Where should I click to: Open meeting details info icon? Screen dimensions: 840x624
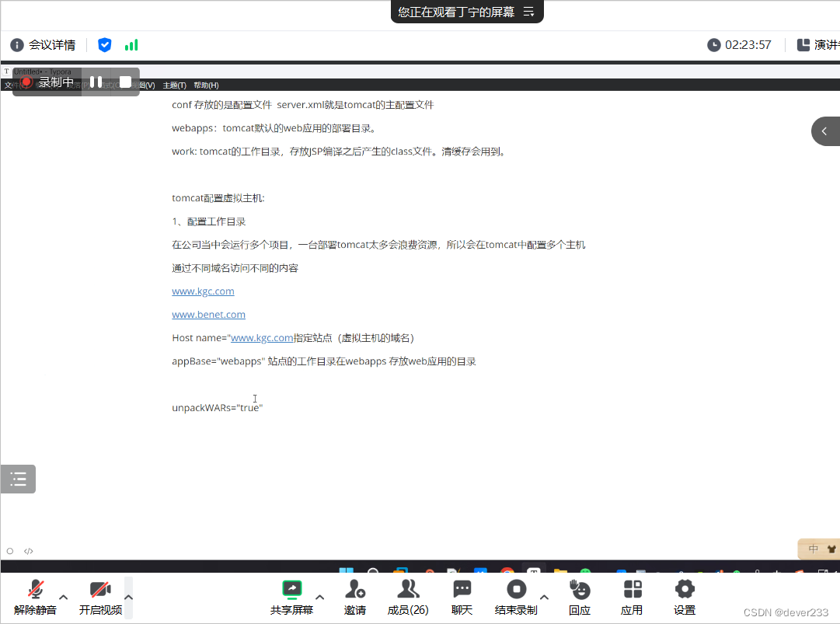pos(17,45)
